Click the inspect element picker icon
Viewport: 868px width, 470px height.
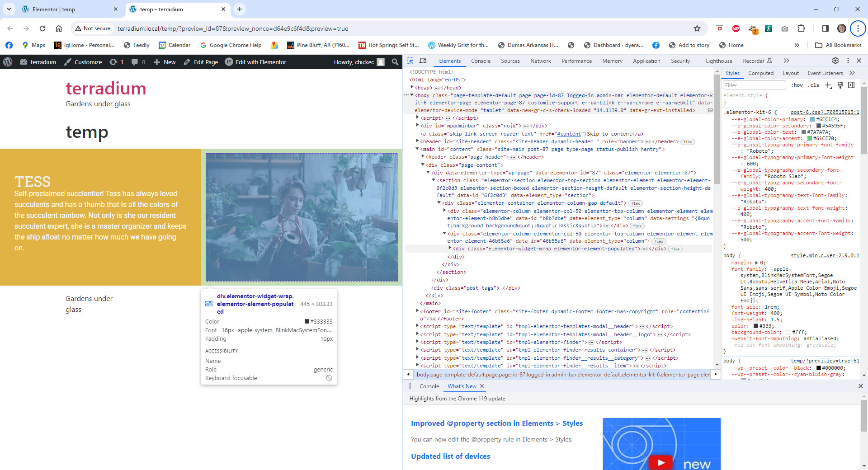click(410, 61)
